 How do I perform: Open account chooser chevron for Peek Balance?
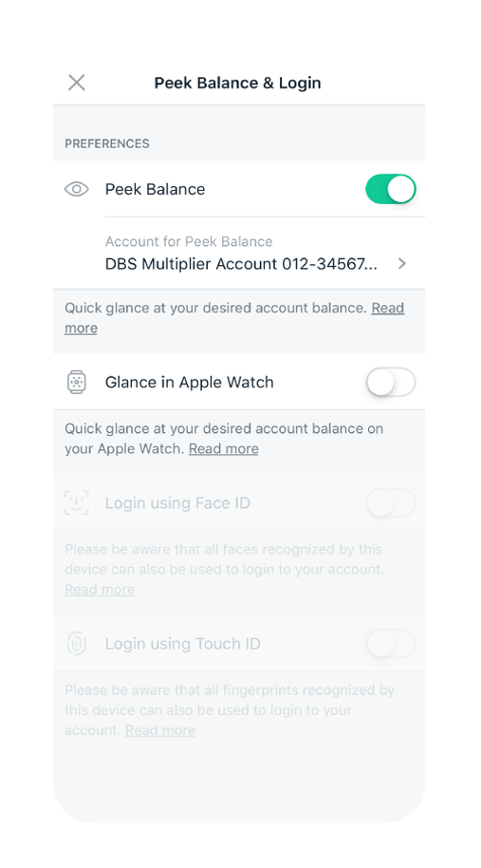point(402,263)
